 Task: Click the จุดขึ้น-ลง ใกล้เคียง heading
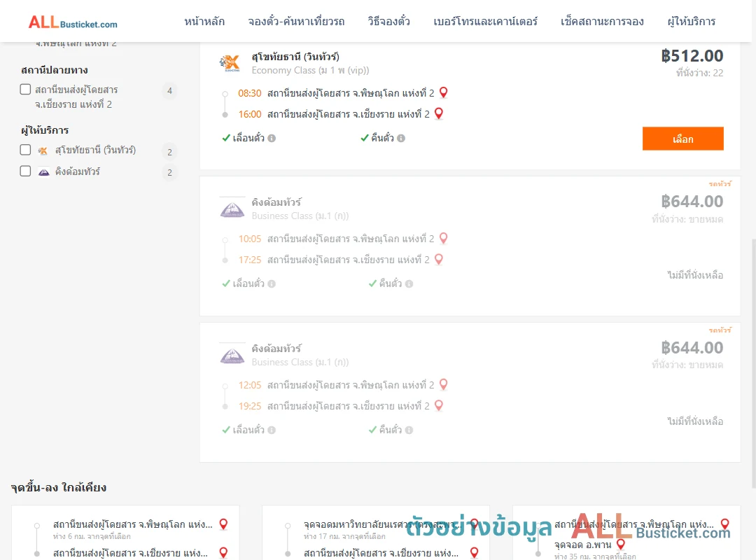point(58,487)
